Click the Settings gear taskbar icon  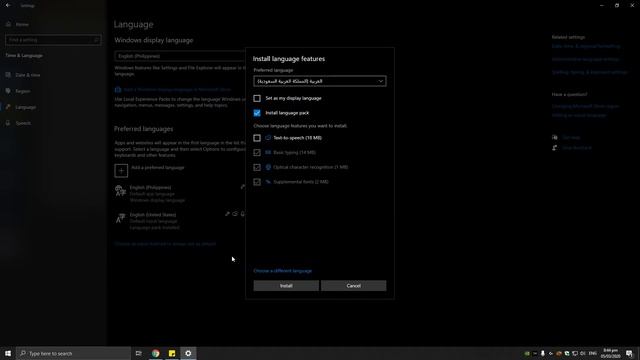188,353
